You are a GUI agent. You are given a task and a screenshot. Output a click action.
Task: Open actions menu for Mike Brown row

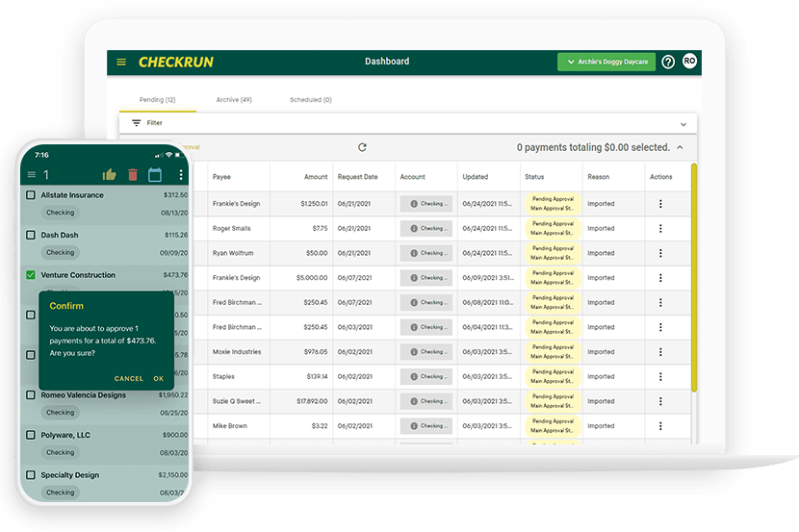click(660, 426)
